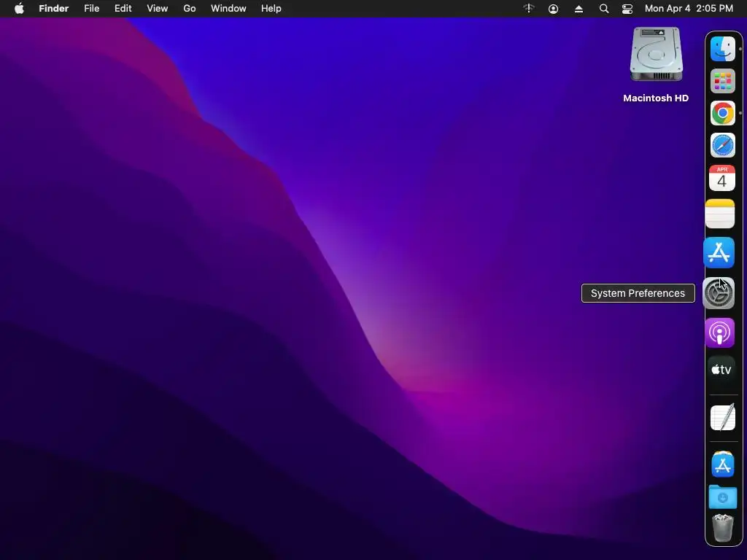747x560 pixels.
Task: Open the File menu
Action: point(91,9)
